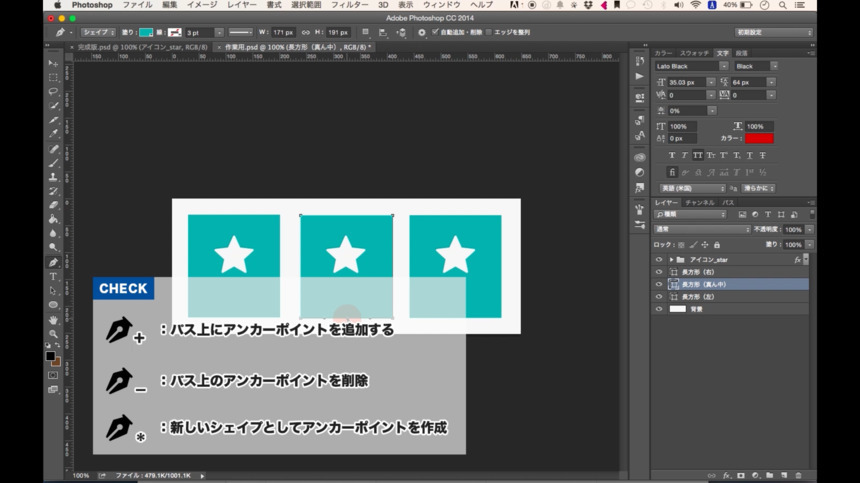
Task: Hide the 長方形（真ん中）layer
Action: [x=659, y=285]
